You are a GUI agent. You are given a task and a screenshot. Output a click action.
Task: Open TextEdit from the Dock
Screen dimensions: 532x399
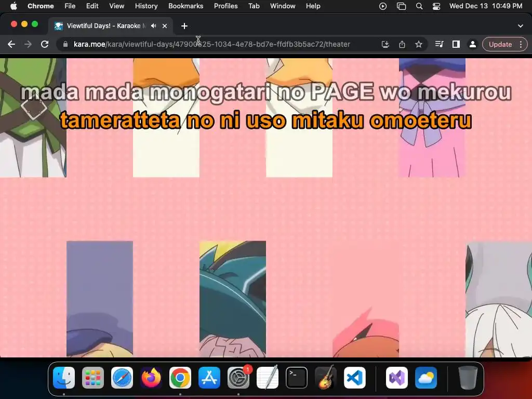coord(268,377)
